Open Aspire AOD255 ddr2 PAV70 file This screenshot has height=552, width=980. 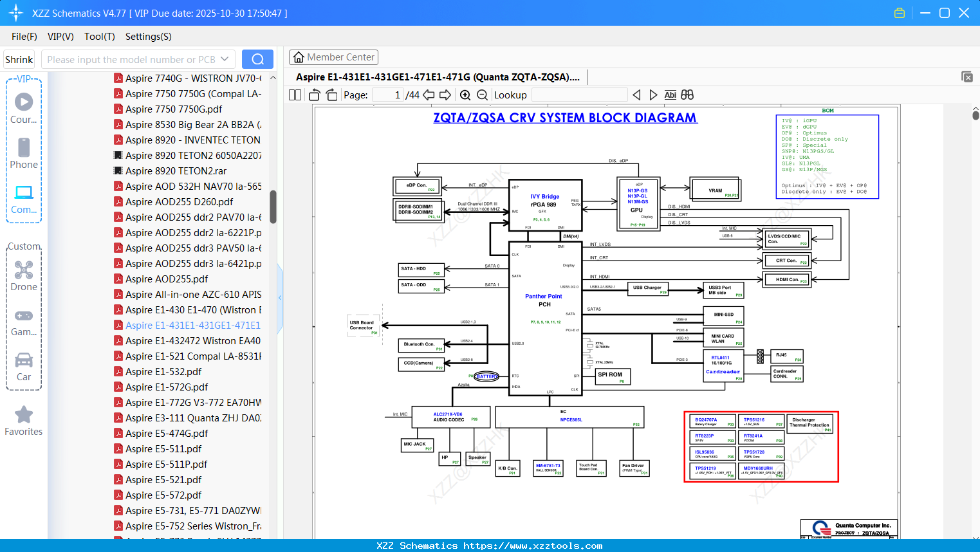coord(188,217)
